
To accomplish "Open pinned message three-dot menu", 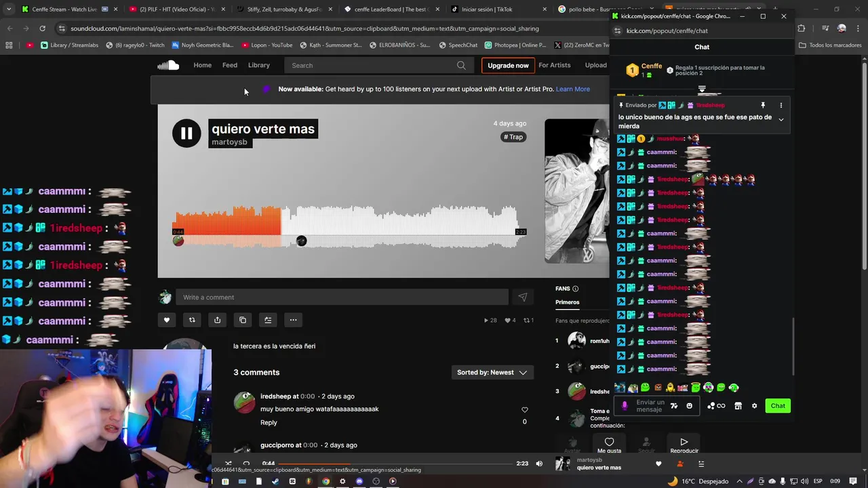I will click(781, 105).
